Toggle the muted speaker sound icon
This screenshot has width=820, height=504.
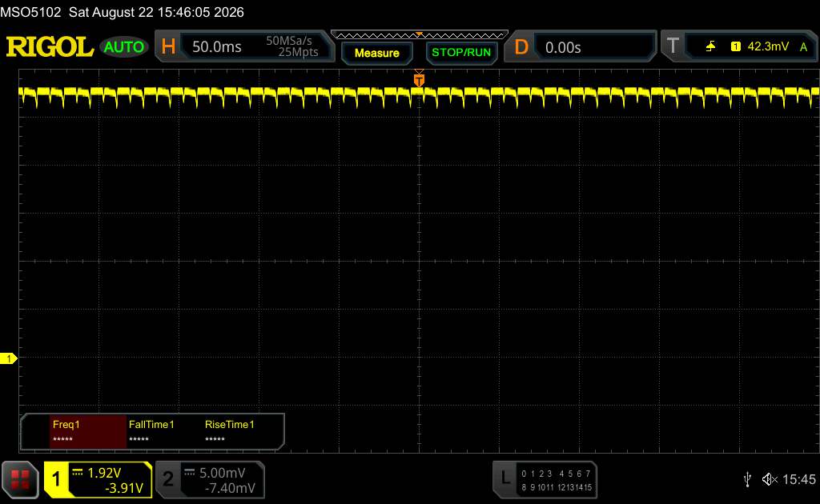click(x=770, y=479)
